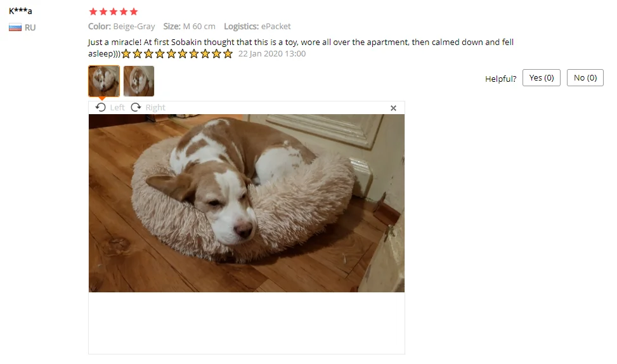
Task: Click the red five-star rating
Action: click(x=114, y=11)
